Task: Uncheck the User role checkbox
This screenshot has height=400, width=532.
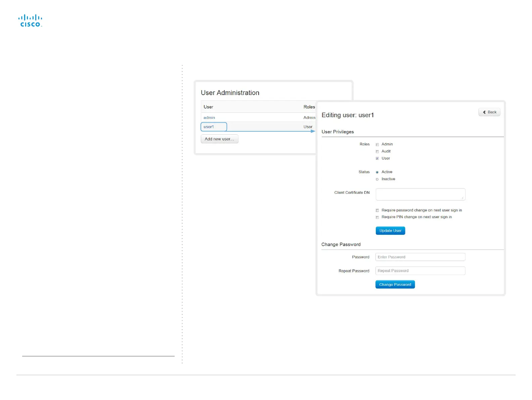Action: [x=377, y=159]
